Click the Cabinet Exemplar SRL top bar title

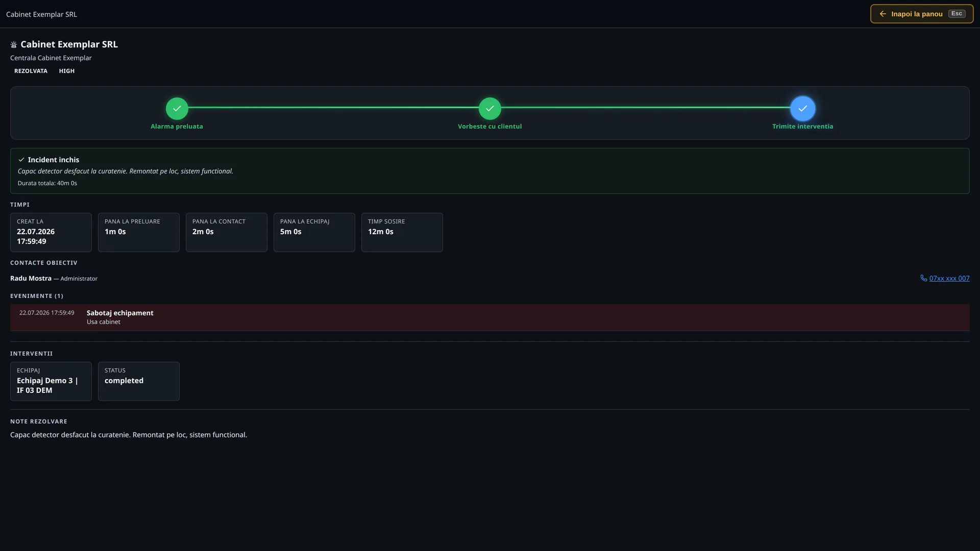tap(41, 14)
